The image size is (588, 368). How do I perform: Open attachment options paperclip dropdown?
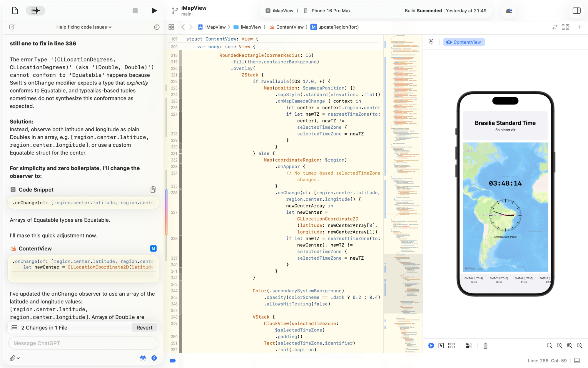coord(14,358)
